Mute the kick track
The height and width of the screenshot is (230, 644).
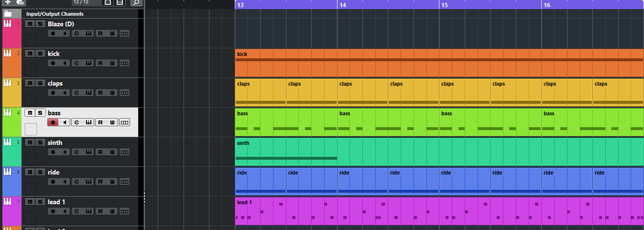30,54
